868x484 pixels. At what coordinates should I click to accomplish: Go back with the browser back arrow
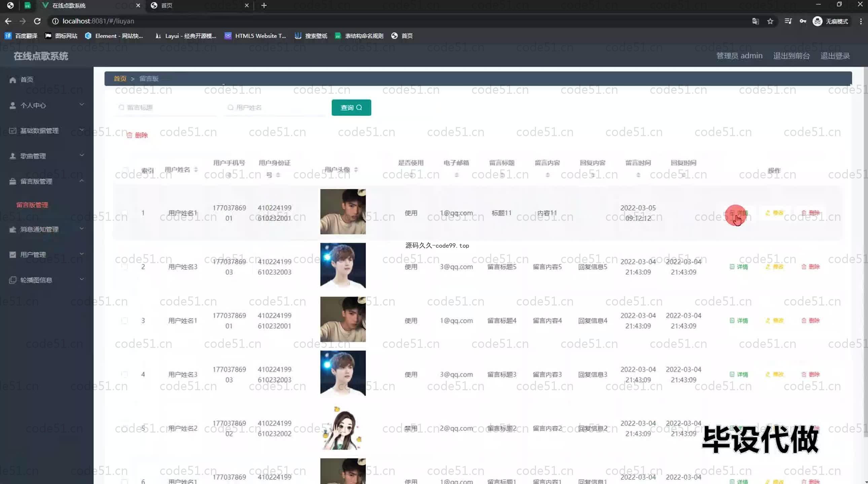[x=8, y=21]
